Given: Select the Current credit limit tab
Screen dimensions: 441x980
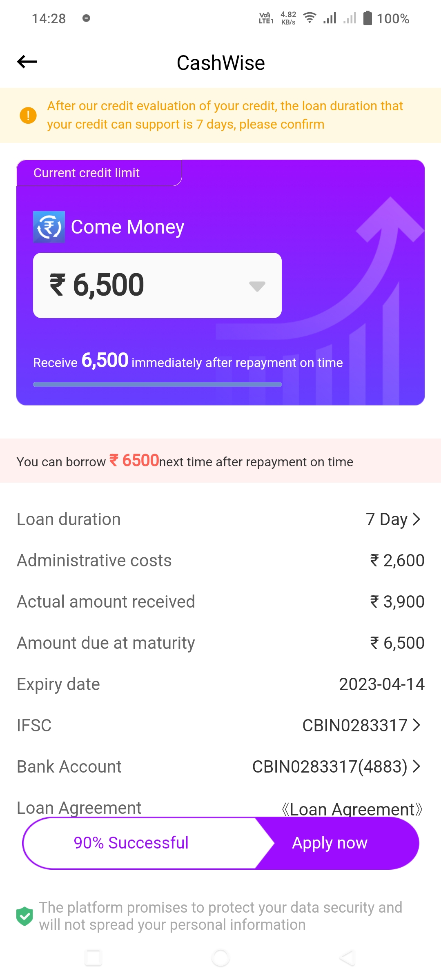Looking at the screenshot, I should (x=87, y=173).
